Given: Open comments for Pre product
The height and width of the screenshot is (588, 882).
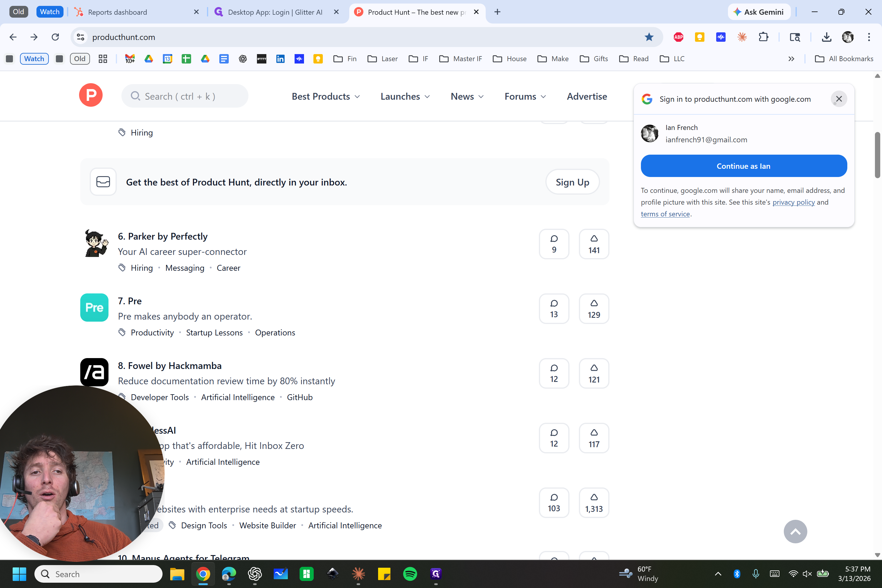Looking at the screenshot, I should pos(554,309).
